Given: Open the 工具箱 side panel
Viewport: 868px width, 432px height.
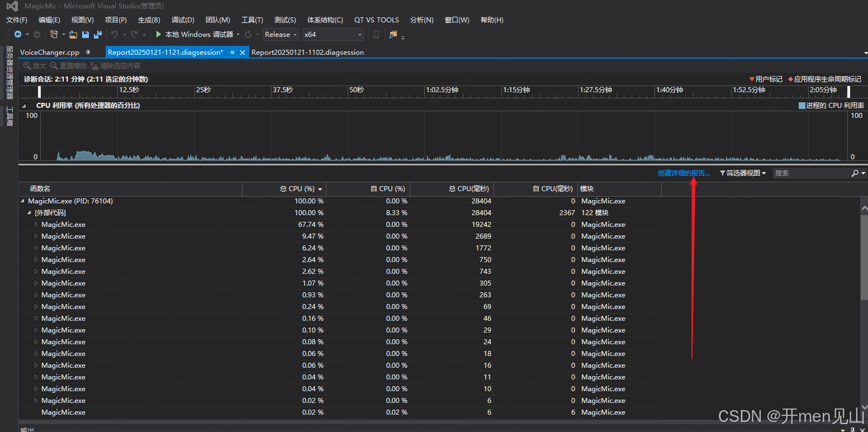Looking at the screenshot, I should tap(10, 116).
